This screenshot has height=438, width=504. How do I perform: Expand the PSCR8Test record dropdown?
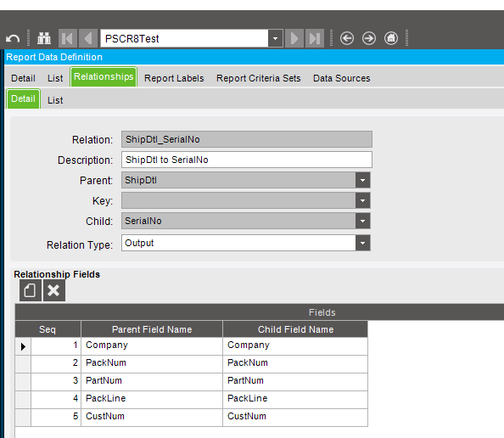275,38
